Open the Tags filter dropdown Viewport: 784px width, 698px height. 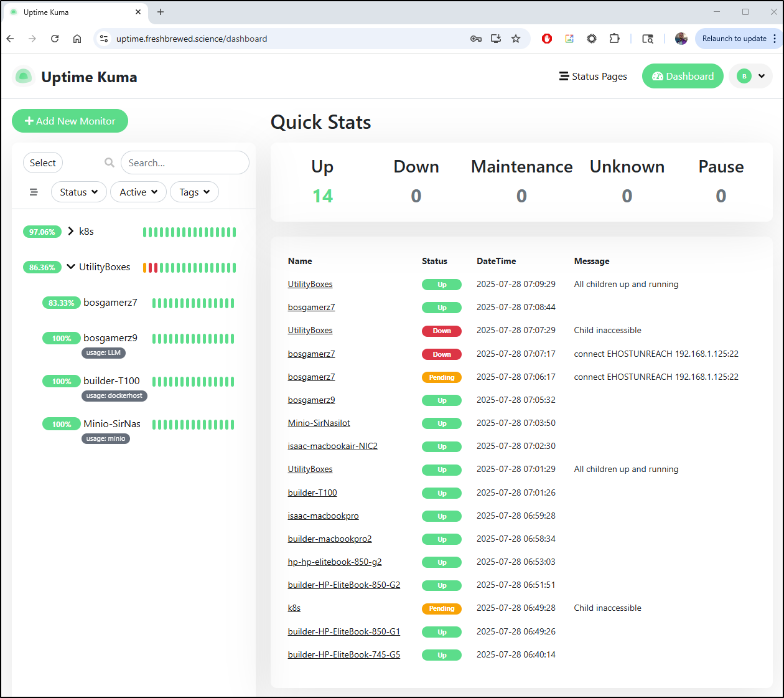point(194,192)
